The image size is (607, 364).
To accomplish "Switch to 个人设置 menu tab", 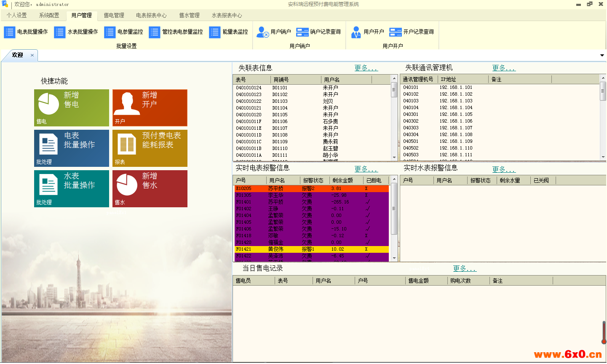I will tap(16, 16).
